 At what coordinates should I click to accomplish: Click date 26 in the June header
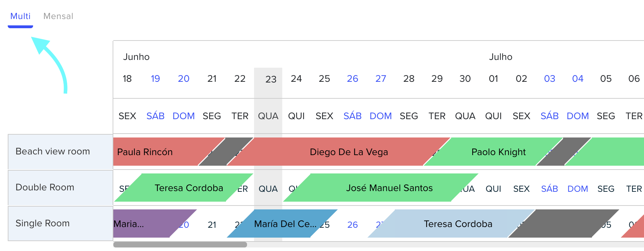click(x=352, y=79)
